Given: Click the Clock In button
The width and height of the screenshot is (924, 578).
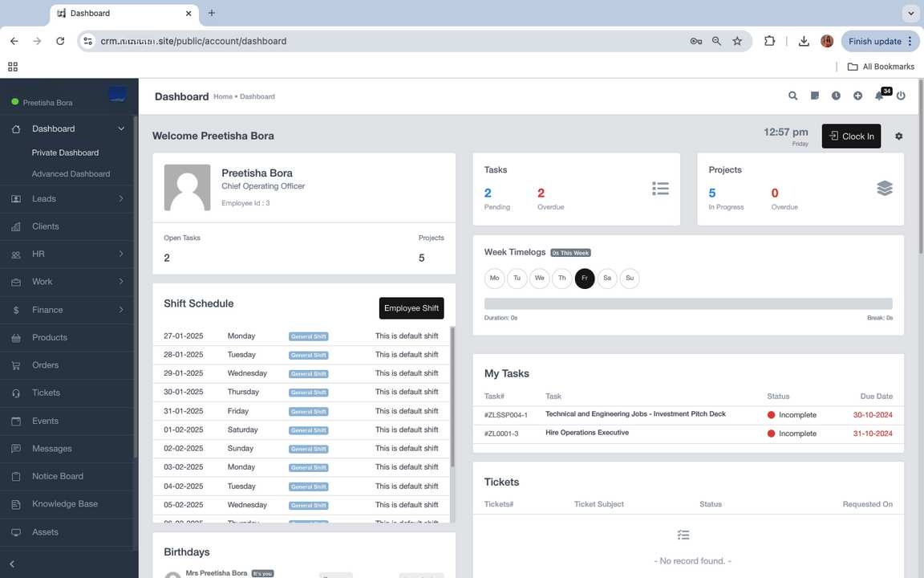Looking at the screenshot, I should click(x=851, y=136).
